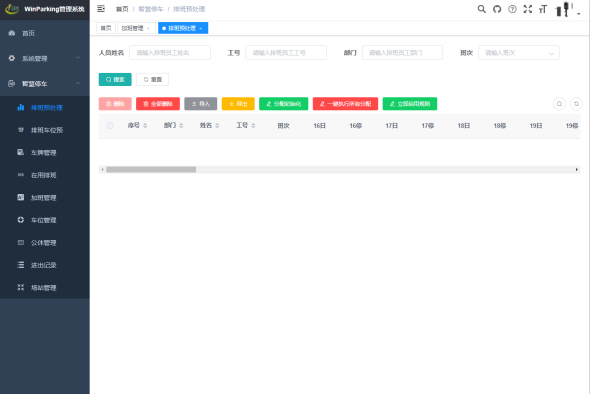Image resolution: width=590 pixels, height=395 pixels.
Task: Open the 班次 dropdown selector
Action: pyautogui.click(x=519, y=53)
